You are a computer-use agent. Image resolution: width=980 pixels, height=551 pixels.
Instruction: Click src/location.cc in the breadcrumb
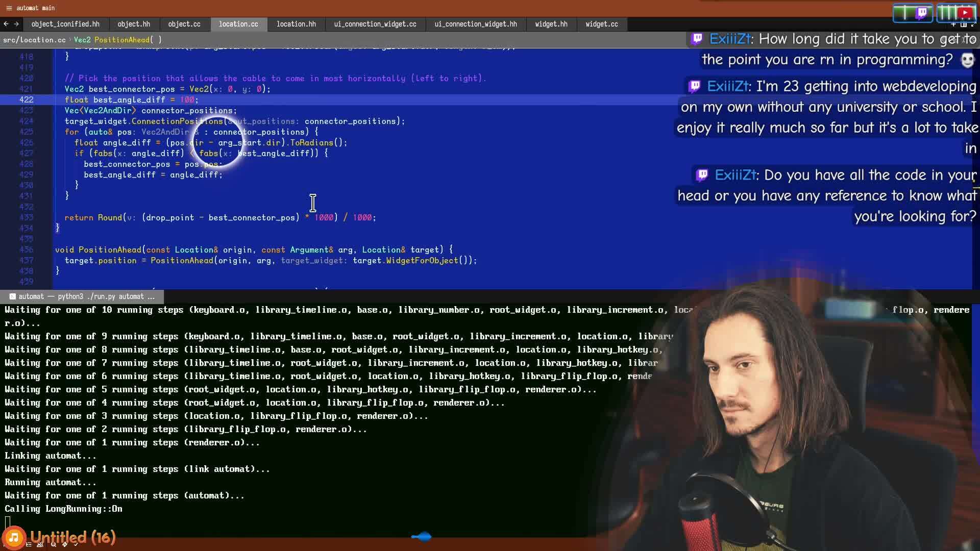coord(34,40)
